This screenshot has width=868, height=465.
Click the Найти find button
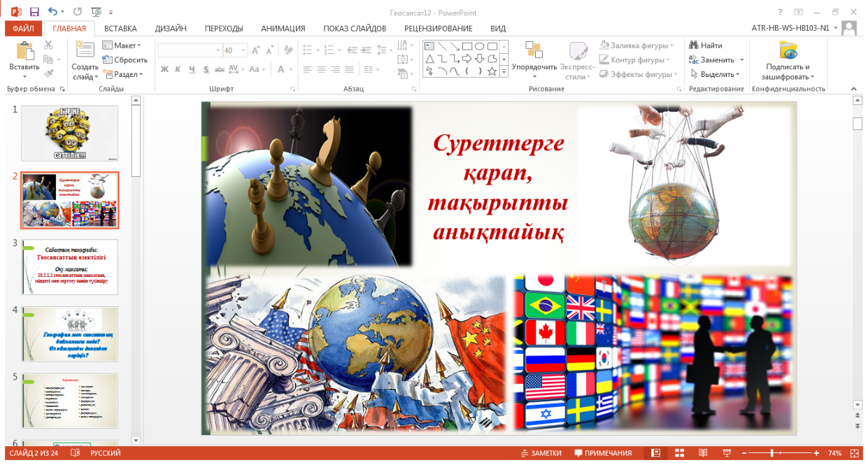706,45
